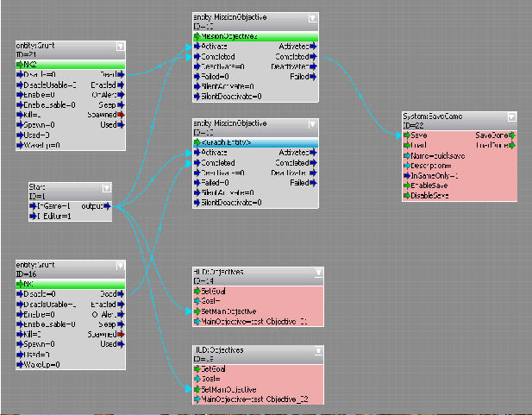The height and width of the screenshot is (415, 532).
Task: Click Failed output port on Graph Entity node
Action: (313, 183)
